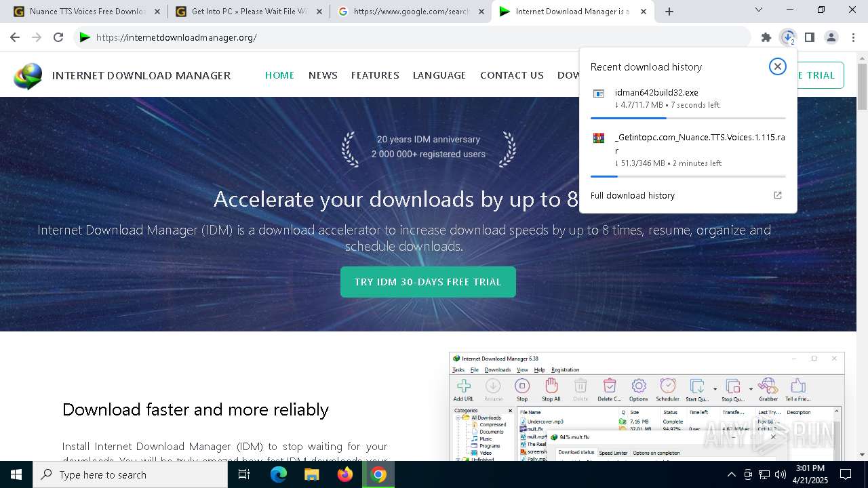Close the Google search tab

point(481,12)
